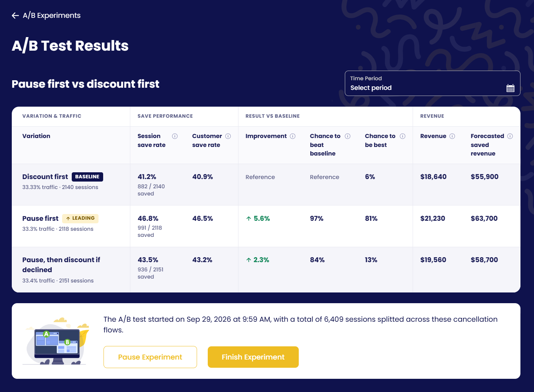Click the info icon by Chance to beat baseline
This screenshot has height=392, width=534.
[x=348, y=136]
